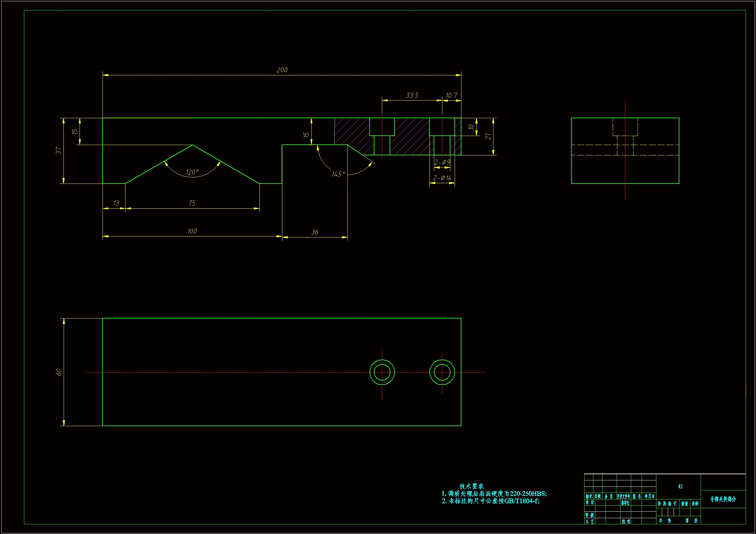Click the 100 dimension text
Viewport: 756px width, 534px height.
(192, 231)
